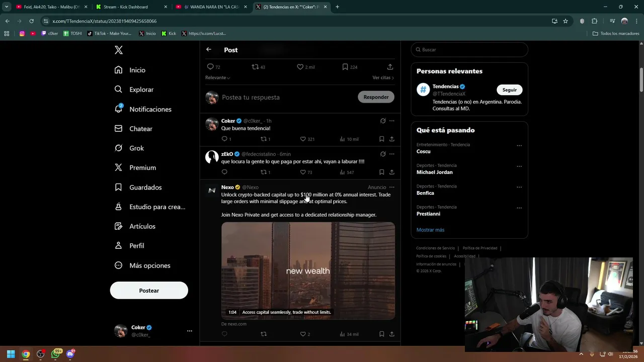Reload the page in Chrome

point(31,21)
